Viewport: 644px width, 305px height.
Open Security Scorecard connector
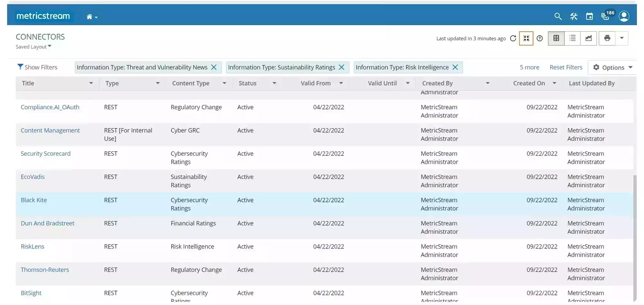tap(45, 153)
